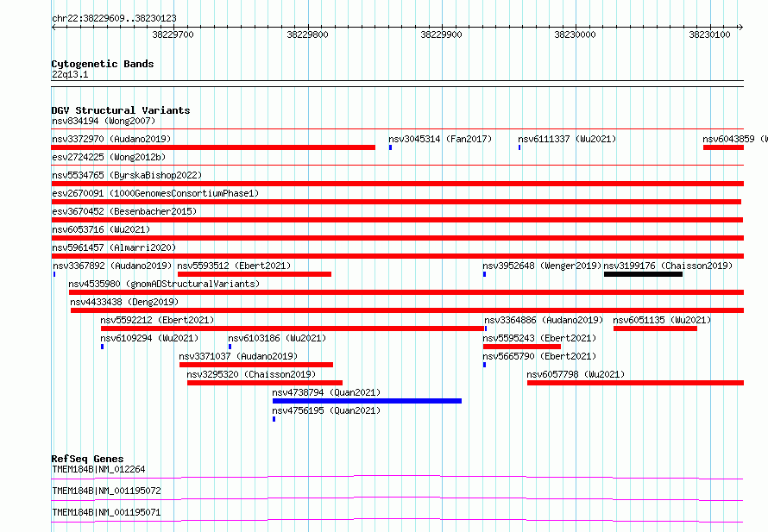Click the long blue nsv4738794 bar
The height and width of the screenshot is (532, 768).
[367, 401]
